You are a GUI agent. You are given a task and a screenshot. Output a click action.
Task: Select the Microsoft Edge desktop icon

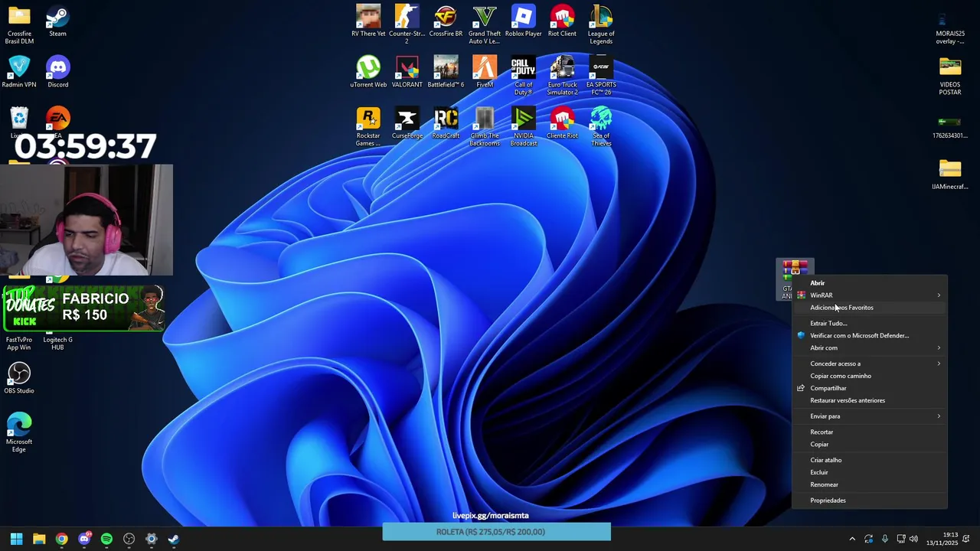(x=19, y=432)
